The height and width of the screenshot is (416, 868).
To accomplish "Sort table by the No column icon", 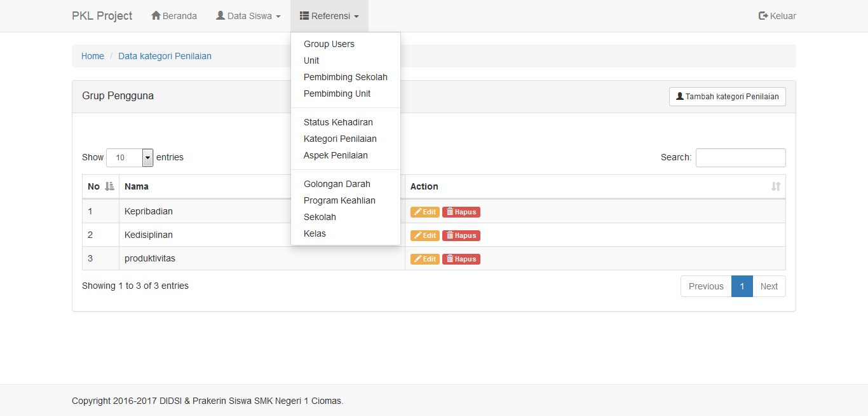I will [x=109, y=186].
